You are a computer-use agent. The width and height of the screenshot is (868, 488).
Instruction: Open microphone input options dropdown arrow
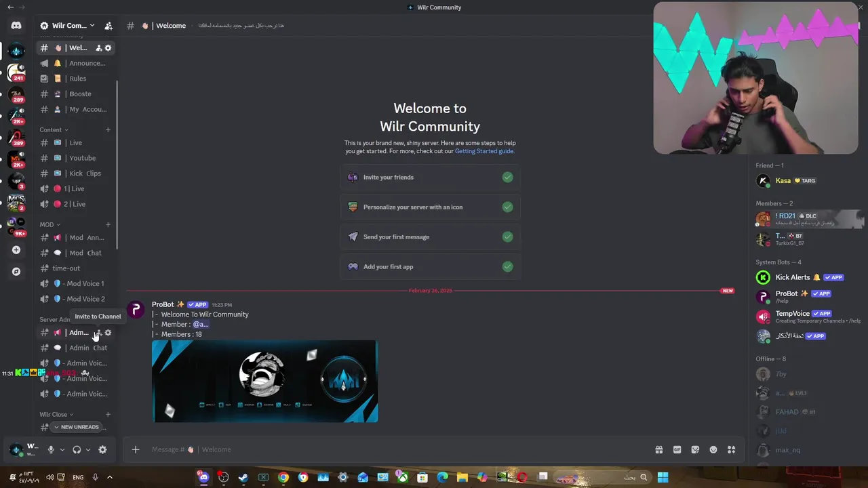point(62,449)
